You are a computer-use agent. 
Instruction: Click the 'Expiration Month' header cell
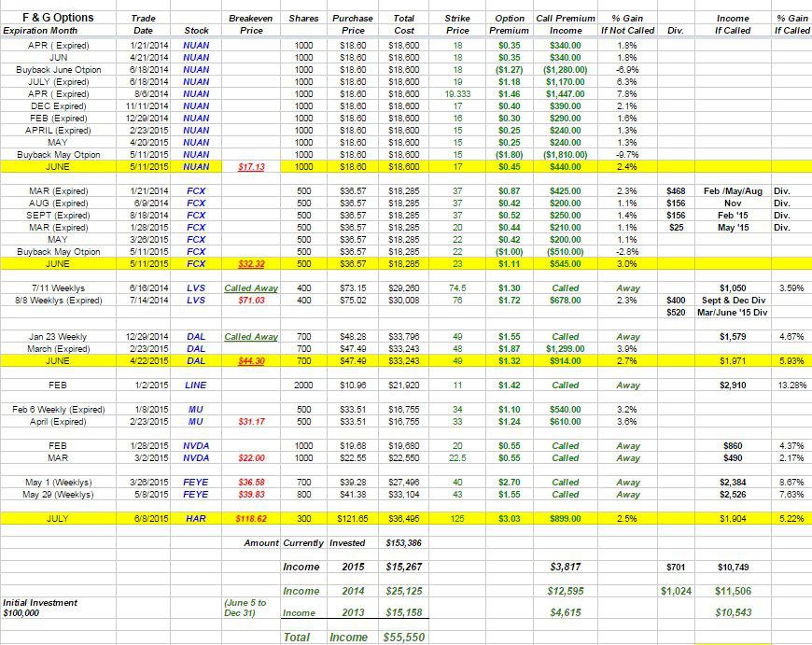coord(40,31)
